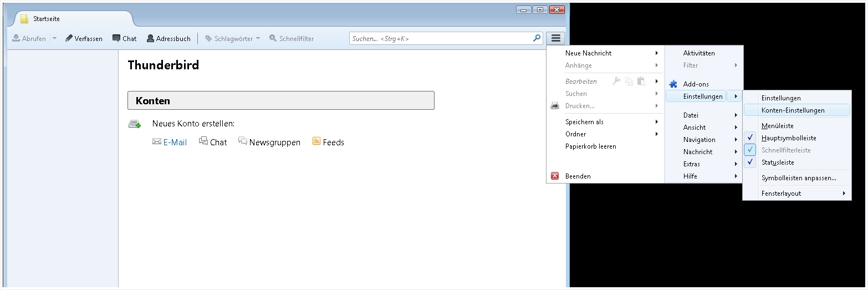Create a Newsgruppen account
This screenshot has height=290, width=868.
tap(275, 143)
